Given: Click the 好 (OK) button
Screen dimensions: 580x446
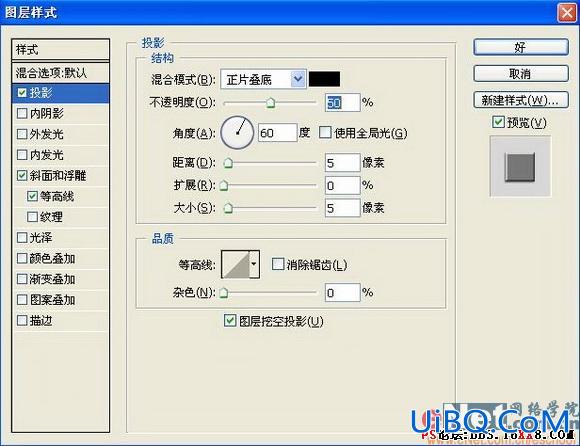Looking at the screenshot, I should pos(521,47).
